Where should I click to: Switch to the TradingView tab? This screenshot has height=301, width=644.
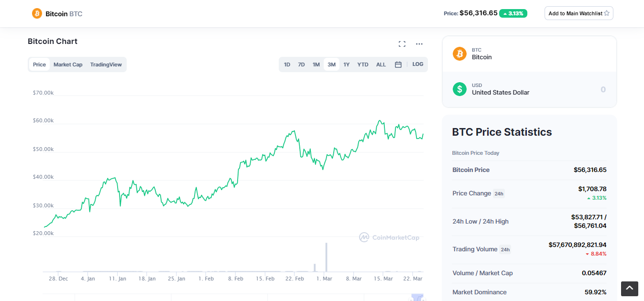click(x=106, y=64)
